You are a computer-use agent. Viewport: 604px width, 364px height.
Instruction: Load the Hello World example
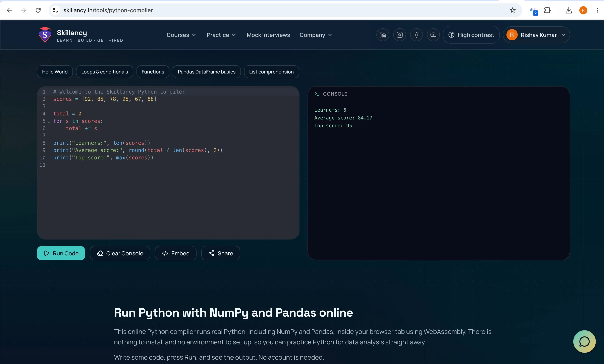point(55,71)
